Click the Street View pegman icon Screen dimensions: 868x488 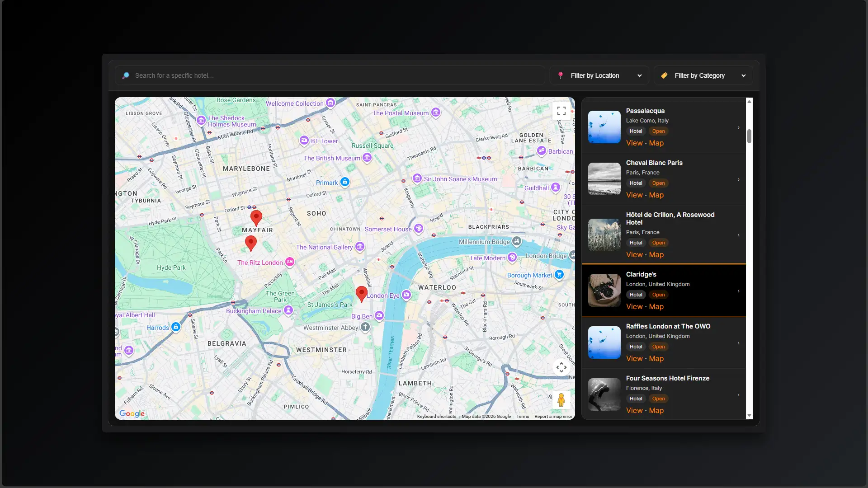[x=561, y=400]
